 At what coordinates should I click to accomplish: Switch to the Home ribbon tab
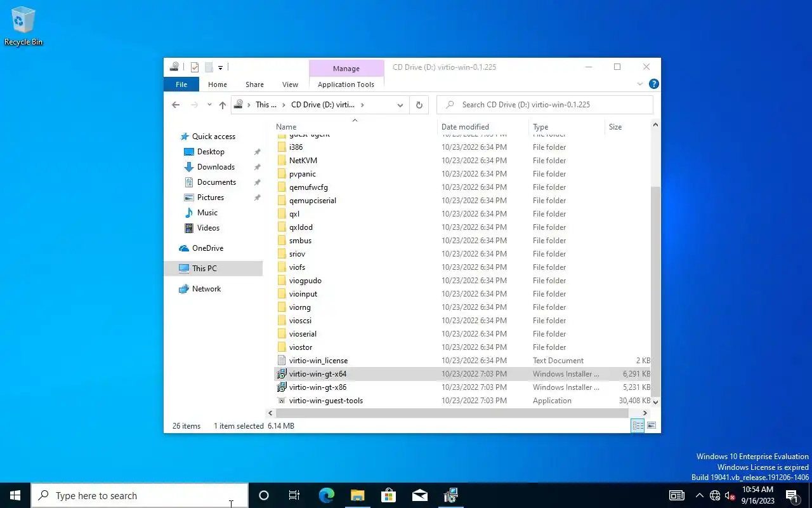pos(218,84)
